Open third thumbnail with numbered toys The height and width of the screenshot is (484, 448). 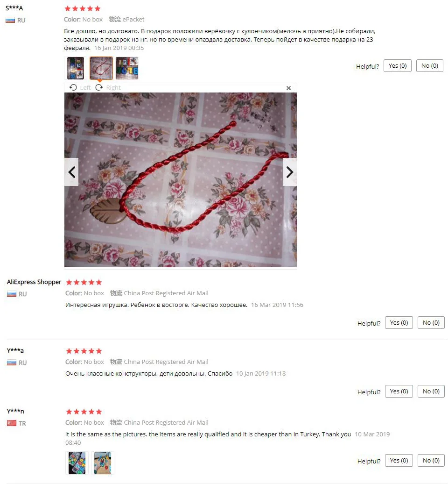[127, 68]
